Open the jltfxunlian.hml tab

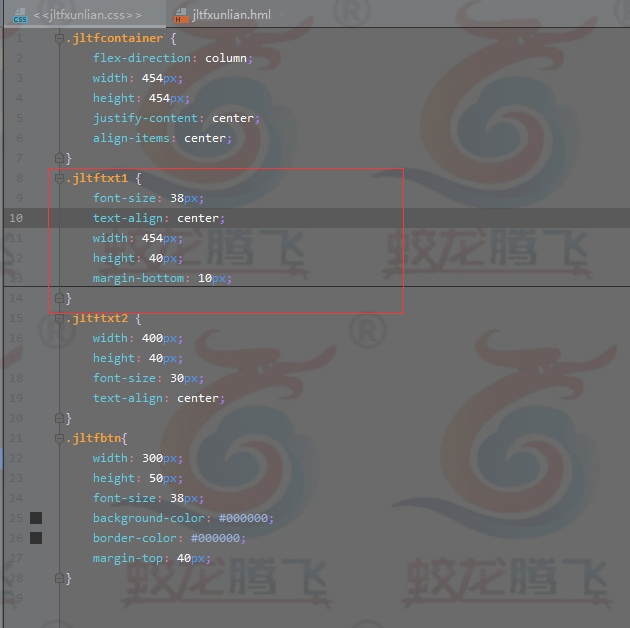pos(231,15)
